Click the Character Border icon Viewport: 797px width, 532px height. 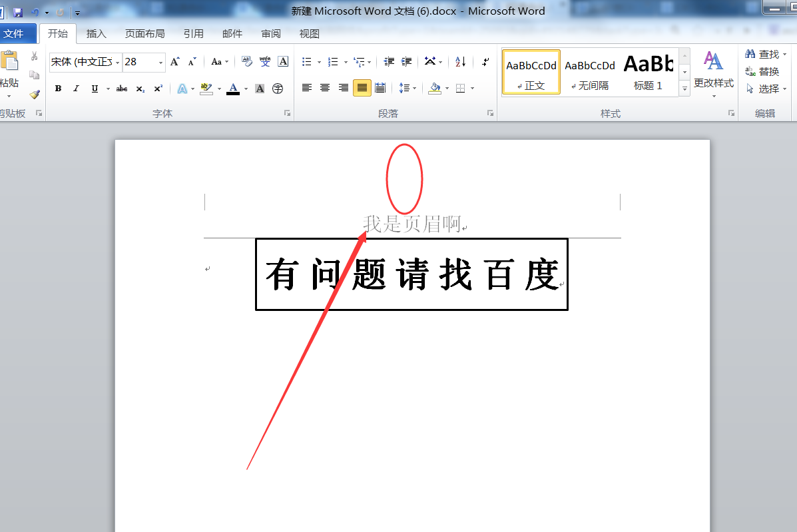click(283, 62)
